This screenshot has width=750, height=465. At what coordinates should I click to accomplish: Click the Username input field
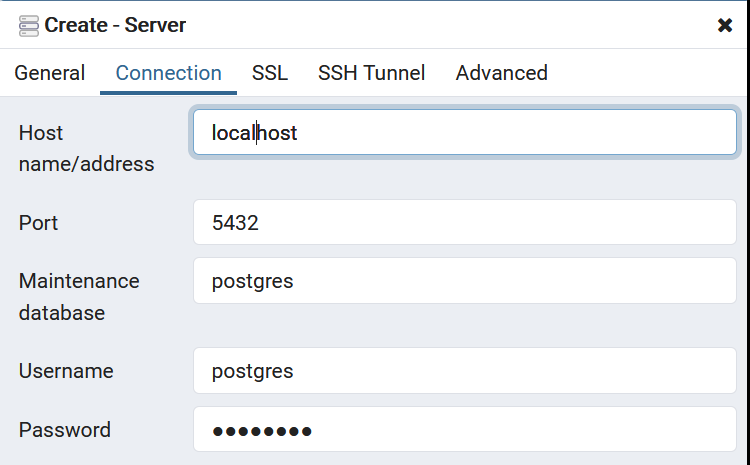pyautogui.click(x=465, y=371)
